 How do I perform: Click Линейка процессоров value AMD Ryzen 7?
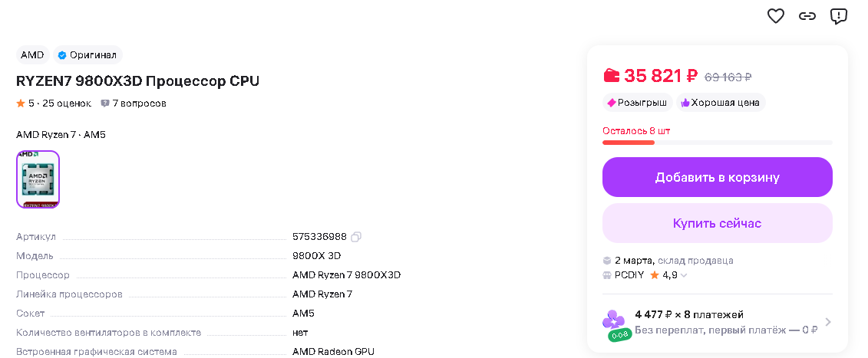pyautogui.click(x=322, y=294)
